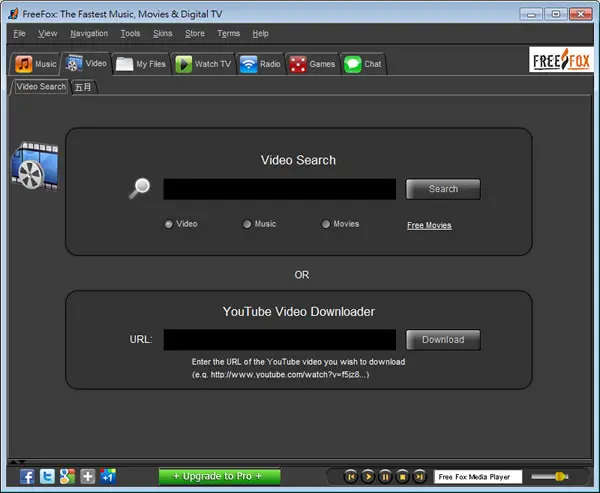Open the Radio tab
Image resolution: width=600 pixels, height=493 pixels.
pyautogui.click(x=260, y=64)
